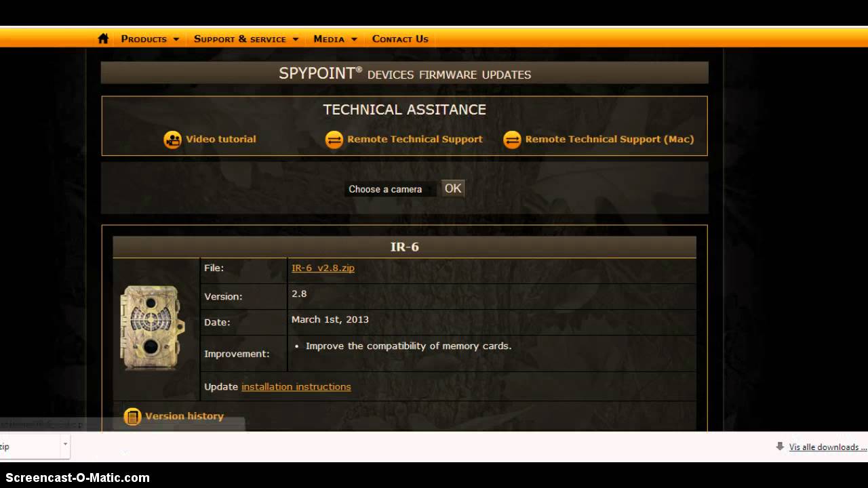This screenshot has width=868, height=488.
Task: Click the Remote Technical Support (Mac) icon
Action: (512, 140)
